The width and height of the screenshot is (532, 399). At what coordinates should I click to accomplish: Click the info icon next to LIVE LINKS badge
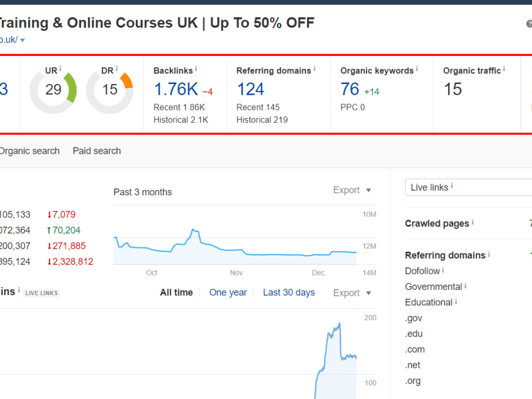pyautogui.click(x=19, y=290)
